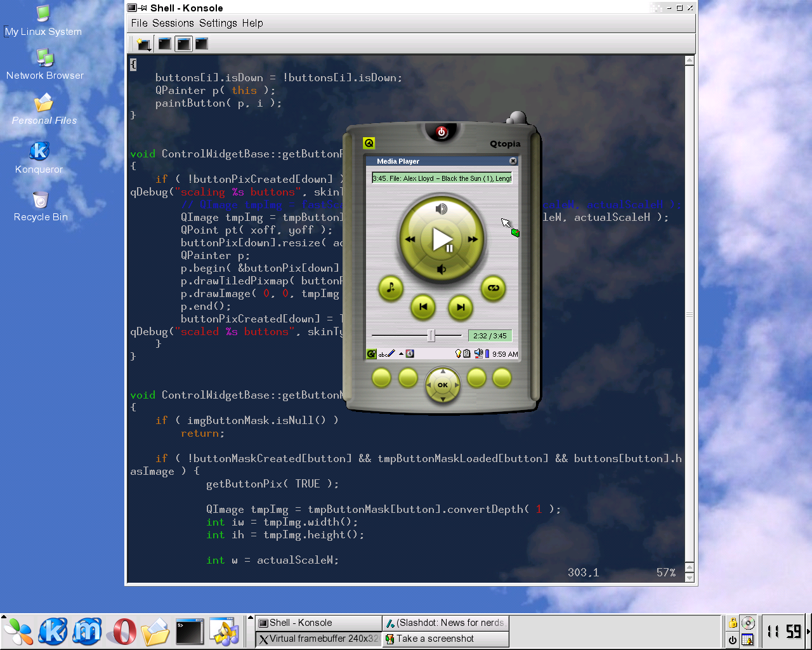Viewport: 812px width, 650px height.
Task: Open the Qtopia clipboard tray icon
Action: [x=467, y=354]
